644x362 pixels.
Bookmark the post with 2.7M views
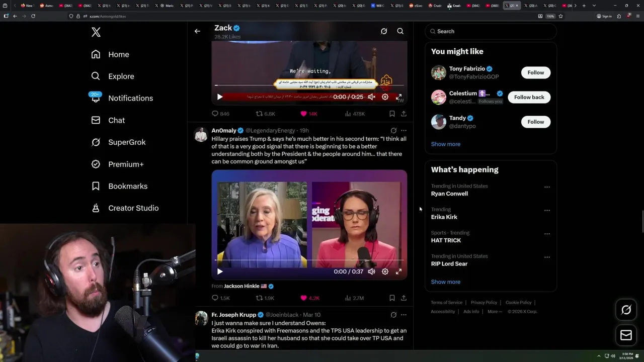(392, 298)
